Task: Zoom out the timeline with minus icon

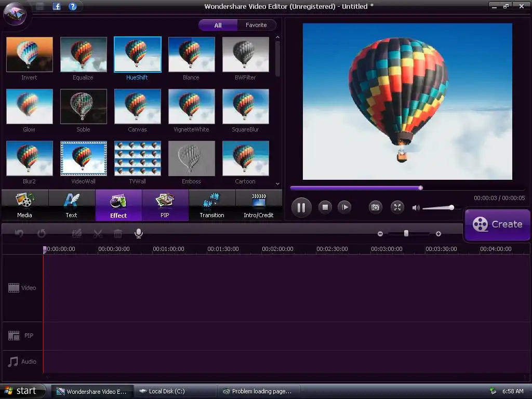Action: pos(380,234)
